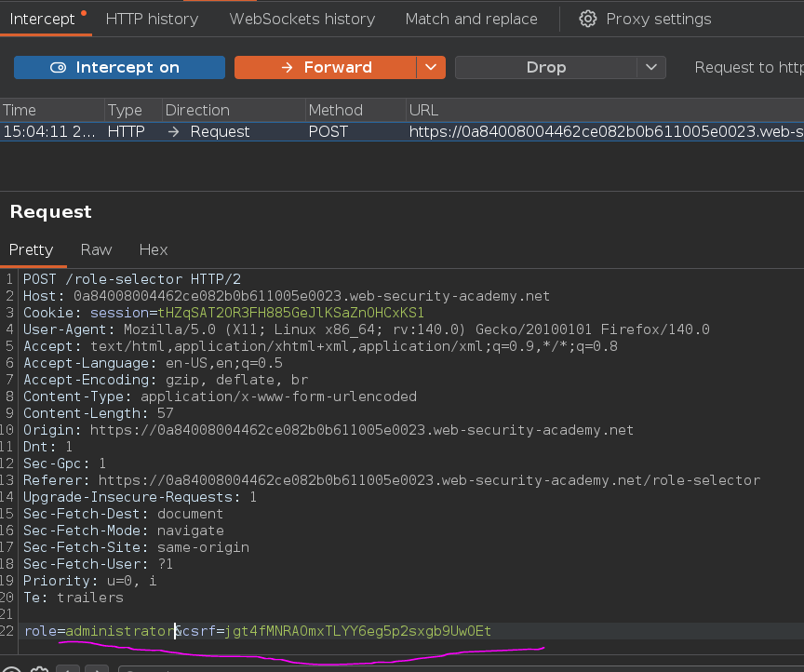
Task: Open the Match and replace tab
Action: [x=471, y=19]
